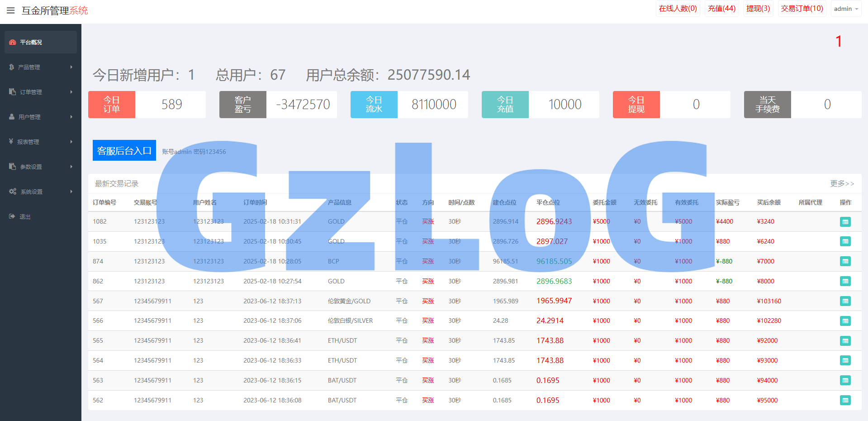Click the yen icon beside 报表管理
Viewport: 868px width, 421px height.
[11, 142]
